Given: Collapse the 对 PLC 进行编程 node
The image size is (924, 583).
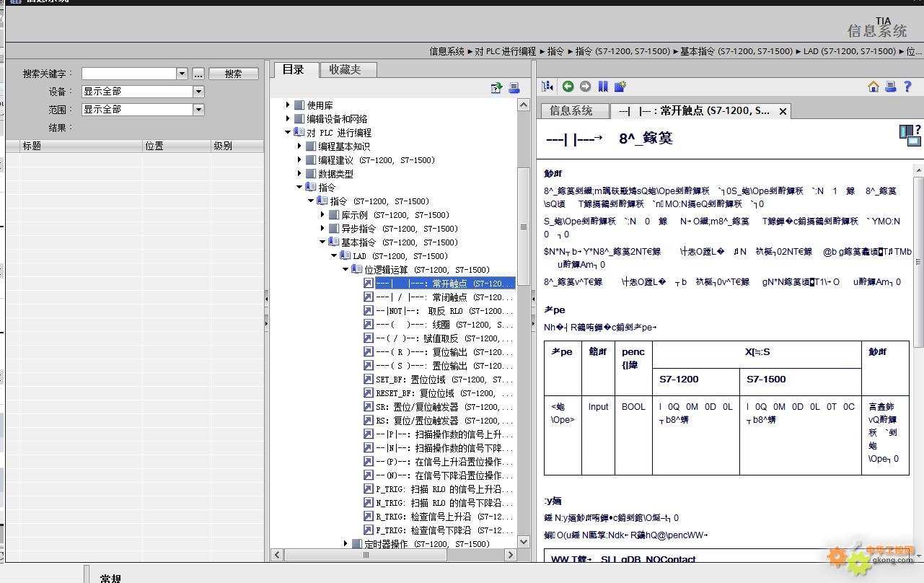Looking at the screenshot, I should [288, 133].
